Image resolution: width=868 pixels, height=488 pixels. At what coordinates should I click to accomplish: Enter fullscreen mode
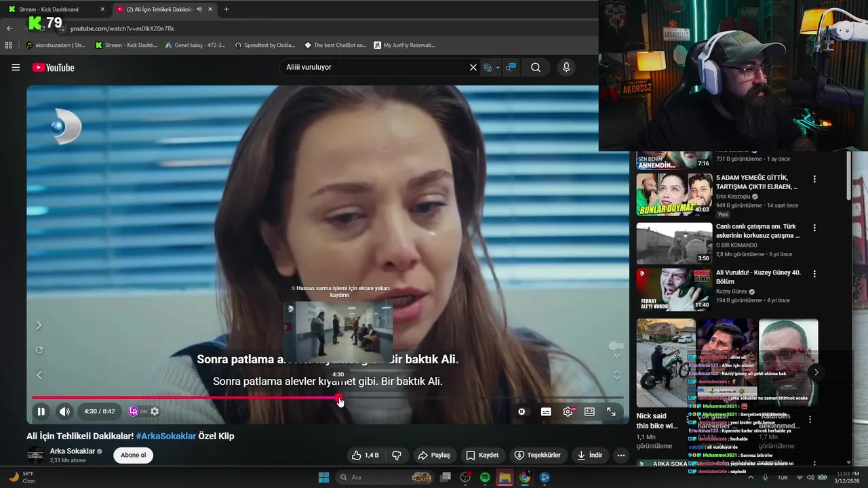611,411
